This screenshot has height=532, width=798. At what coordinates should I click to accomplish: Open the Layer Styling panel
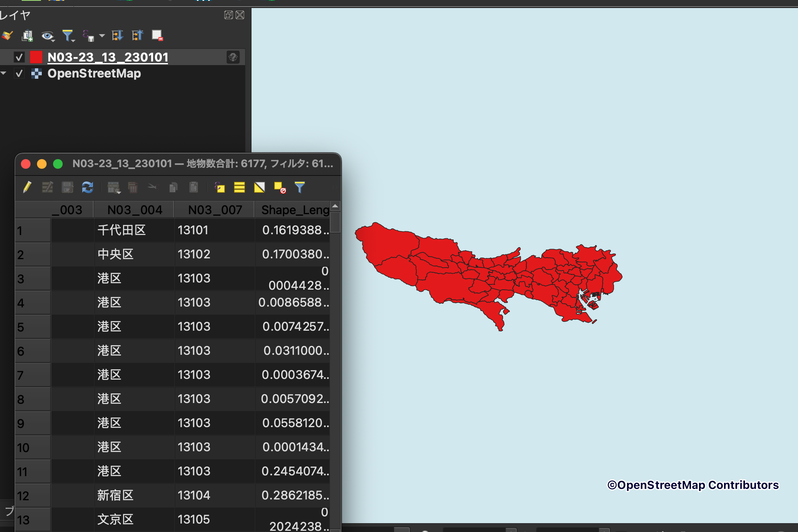coord(7,35)
